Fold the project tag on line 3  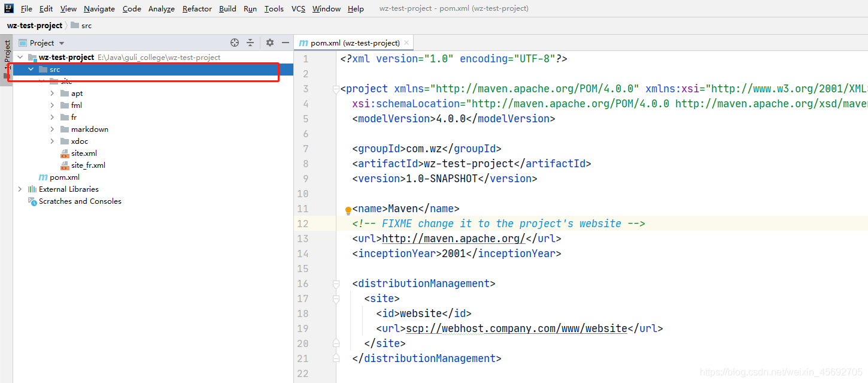coord(336,89)
